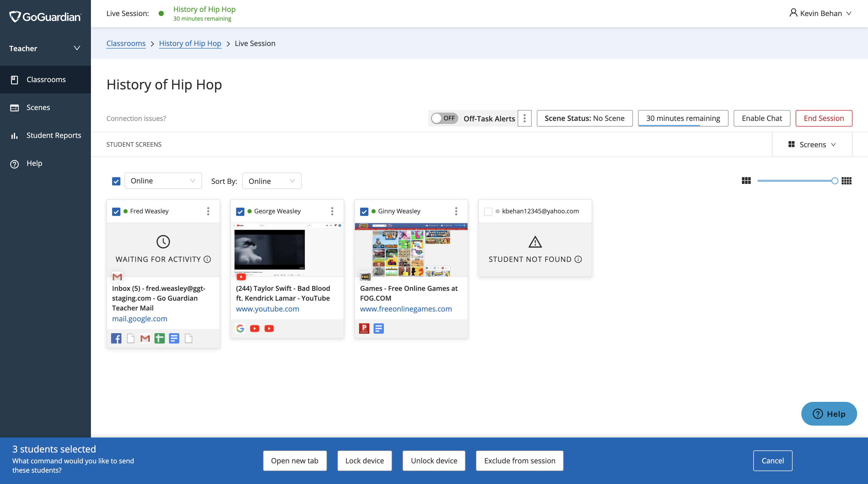Image resolution: width=868 pixels, height=484 pixels.
Task: Click the Facebook tab icon on Fred's card
Action: tap(116, 338)
